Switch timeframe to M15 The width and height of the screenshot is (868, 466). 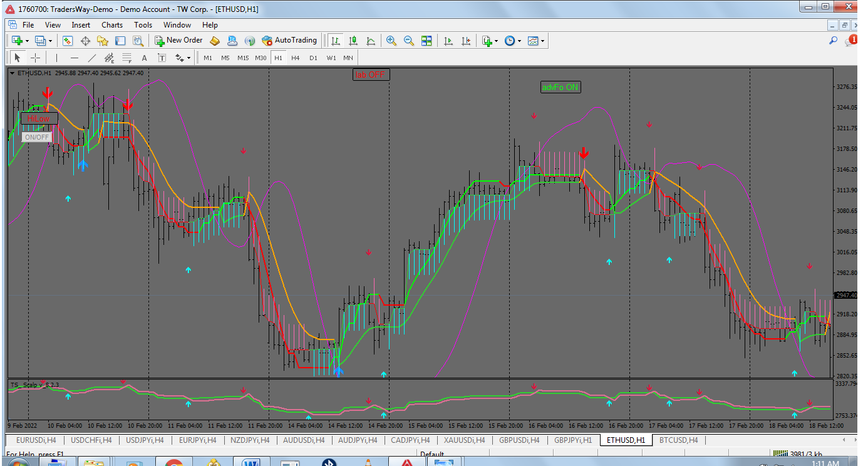pyautogui.click(x=243, y=58)
